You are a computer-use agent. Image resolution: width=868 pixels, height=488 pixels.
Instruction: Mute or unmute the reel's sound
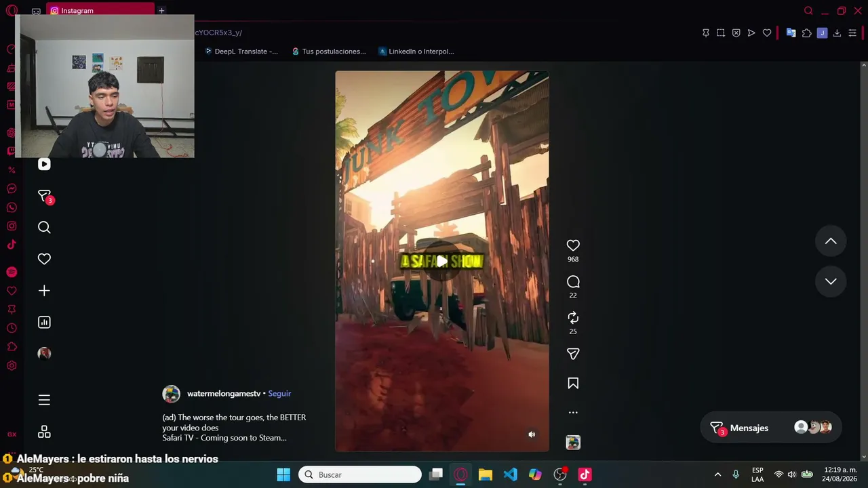[x=532, y=434]
